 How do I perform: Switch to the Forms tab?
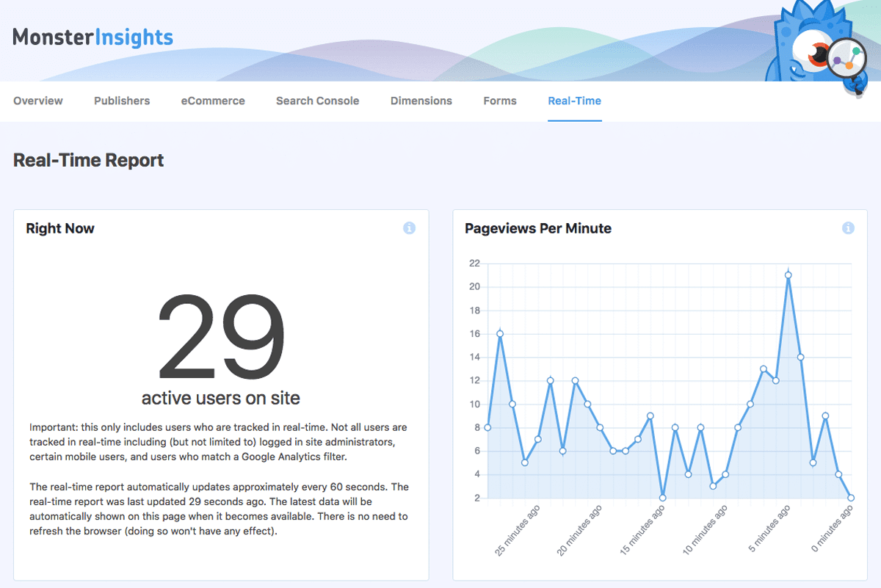[499, 101]
